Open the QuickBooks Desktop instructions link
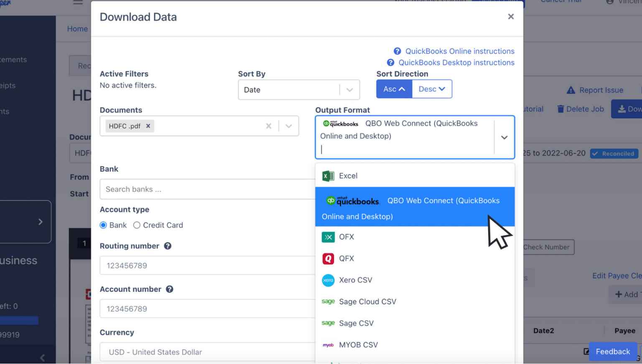The height and width of the screenshot is (364, 642). click(456, 62)
